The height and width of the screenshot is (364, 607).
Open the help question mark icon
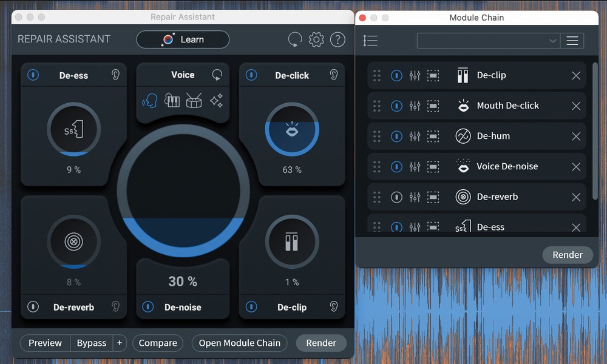337,39
